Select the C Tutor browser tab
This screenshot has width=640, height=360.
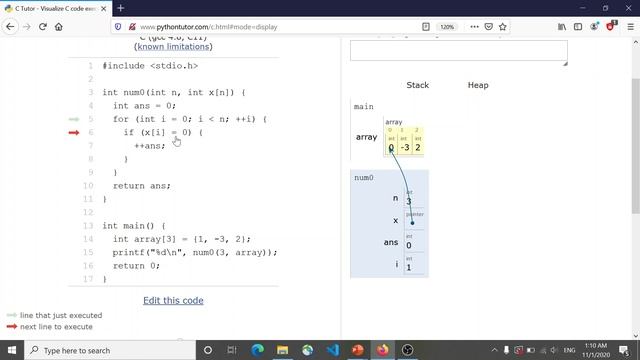(56, 9)
